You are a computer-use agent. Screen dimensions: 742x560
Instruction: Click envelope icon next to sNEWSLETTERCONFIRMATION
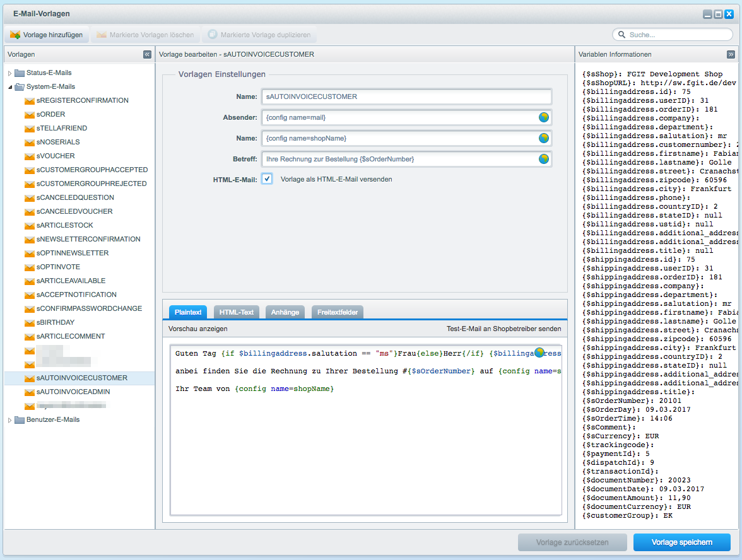click(29, 240)
